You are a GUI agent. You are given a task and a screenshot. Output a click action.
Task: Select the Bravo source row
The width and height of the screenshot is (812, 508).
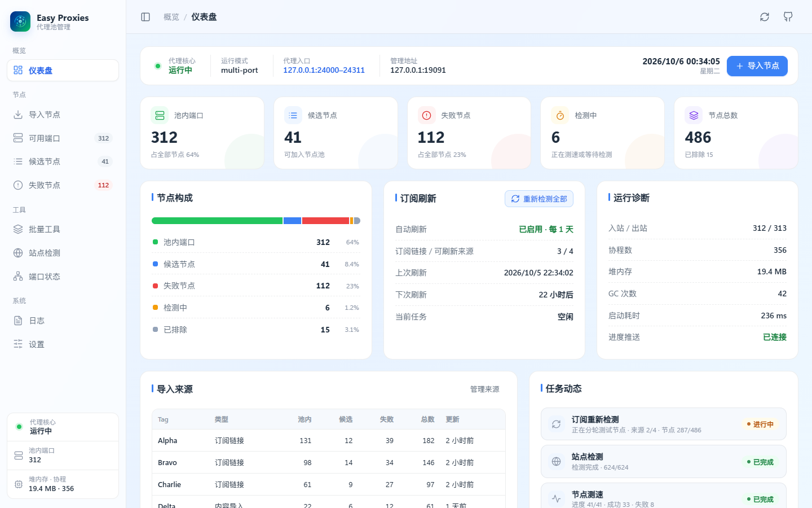[329, 462]
